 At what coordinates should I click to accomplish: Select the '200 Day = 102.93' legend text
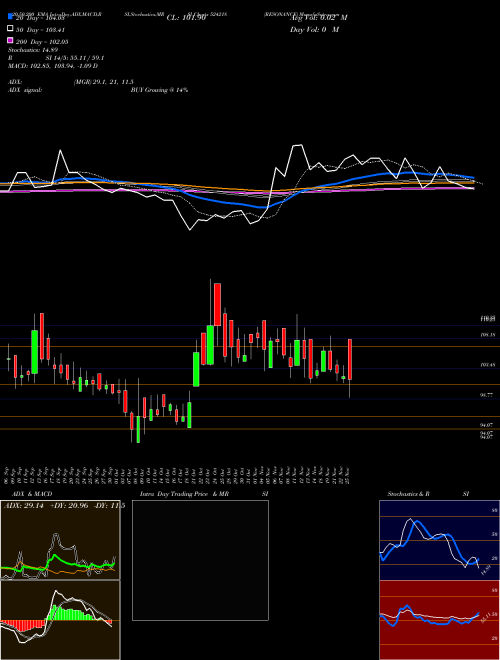(42, 42)
